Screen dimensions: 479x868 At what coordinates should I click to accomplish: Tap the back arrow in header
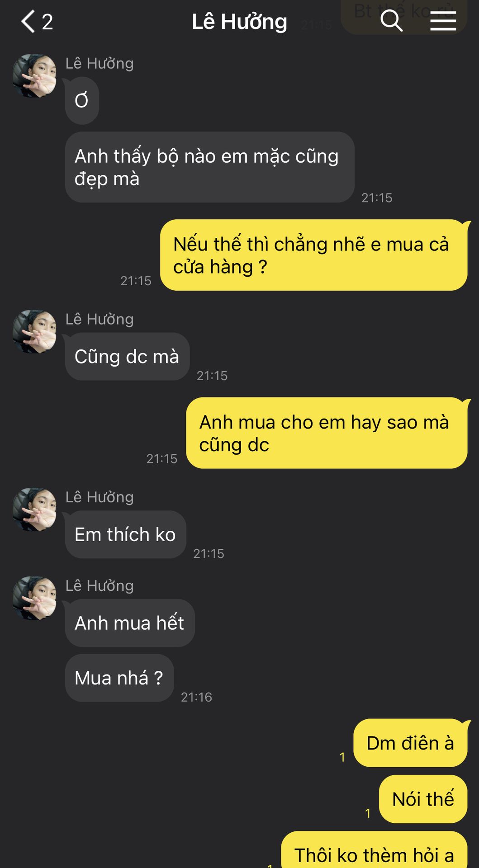pos(28,22)
